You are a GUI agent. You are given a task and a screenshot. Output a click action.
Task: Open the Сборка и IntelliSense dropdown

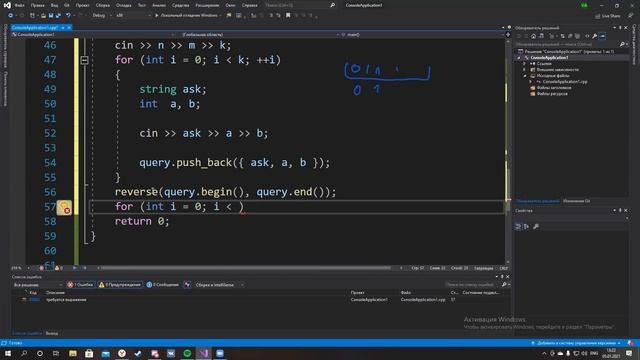click(x=219, y=284)
